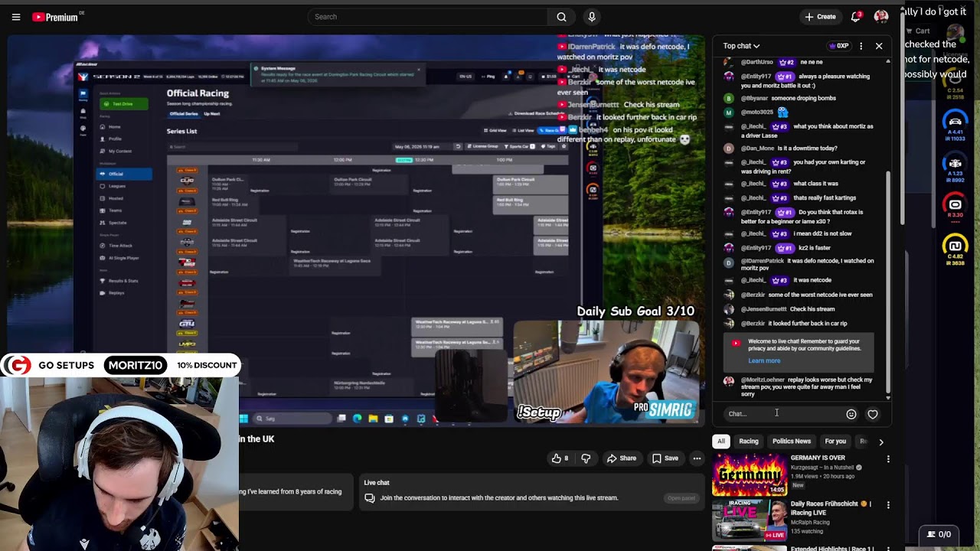The height and width of the screenshot is (551, 980).
Task: Open the GERMANY IS OVER video thumbnail
Action: (x=750, y=475)
